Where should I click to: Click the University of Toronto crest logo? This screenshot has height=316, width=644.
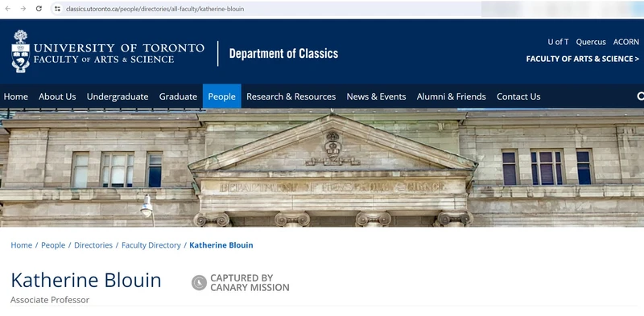[21, 51]
